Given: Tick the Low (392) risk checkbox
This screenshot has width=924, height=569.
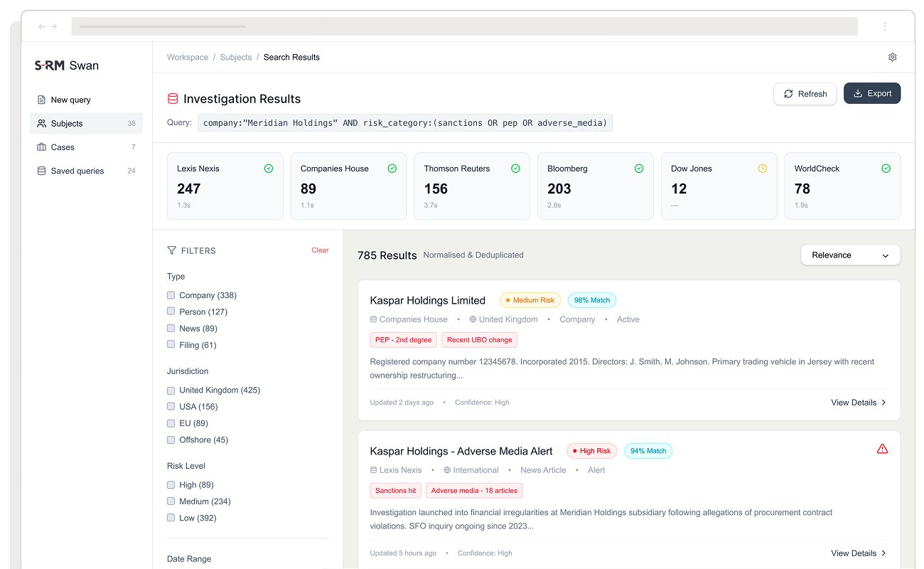Looking at the screenshot, I should tap(171, 518).
